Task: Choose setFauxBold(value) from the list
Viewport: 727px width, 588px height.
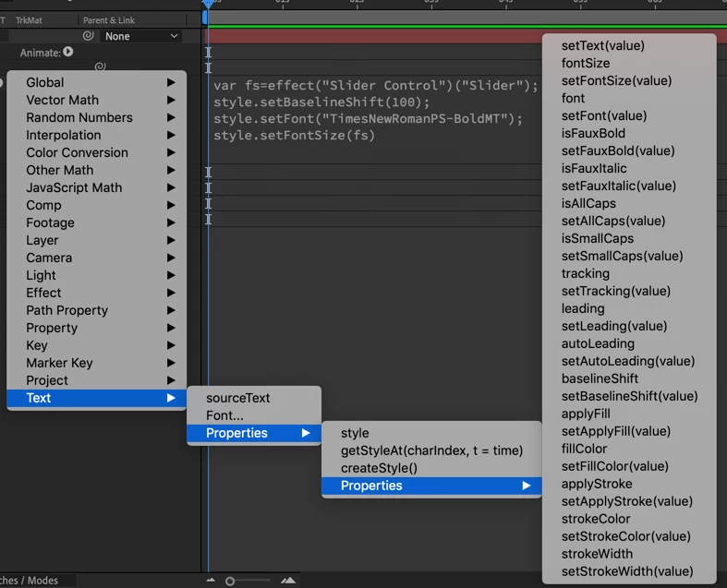Action: click(x=629, y=151)
